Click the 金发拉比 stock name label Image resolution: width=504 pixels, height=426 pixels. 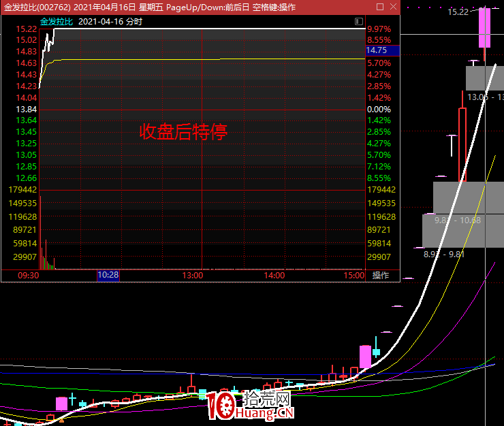pyautogui.click(x=57, y=22)
